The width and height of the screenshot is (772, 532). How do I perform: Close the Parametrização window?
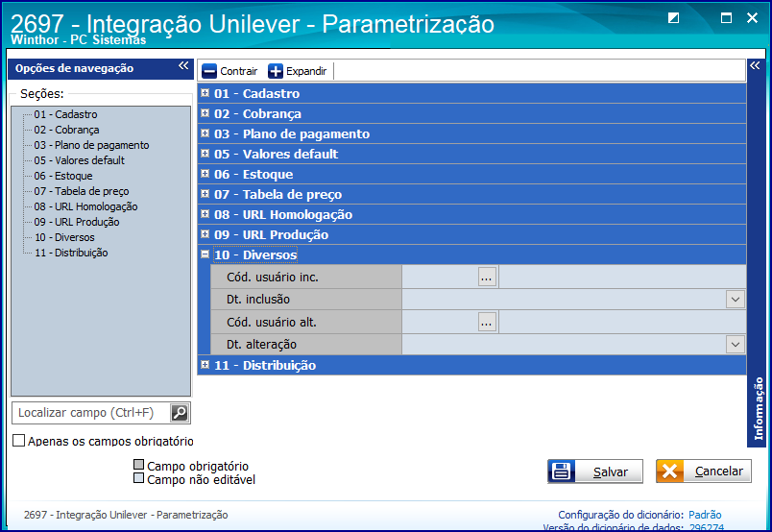752,18
